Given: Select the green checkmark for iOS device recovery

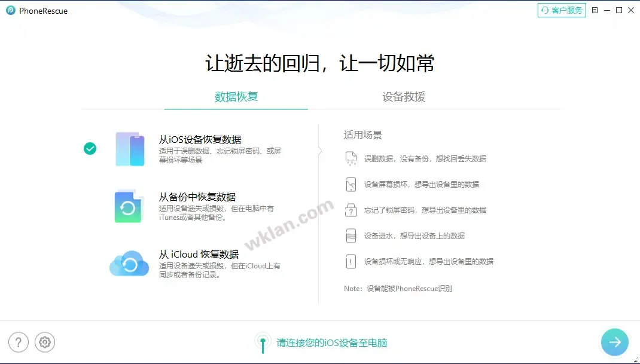Looking at the screenshot, I should point(90,149).
